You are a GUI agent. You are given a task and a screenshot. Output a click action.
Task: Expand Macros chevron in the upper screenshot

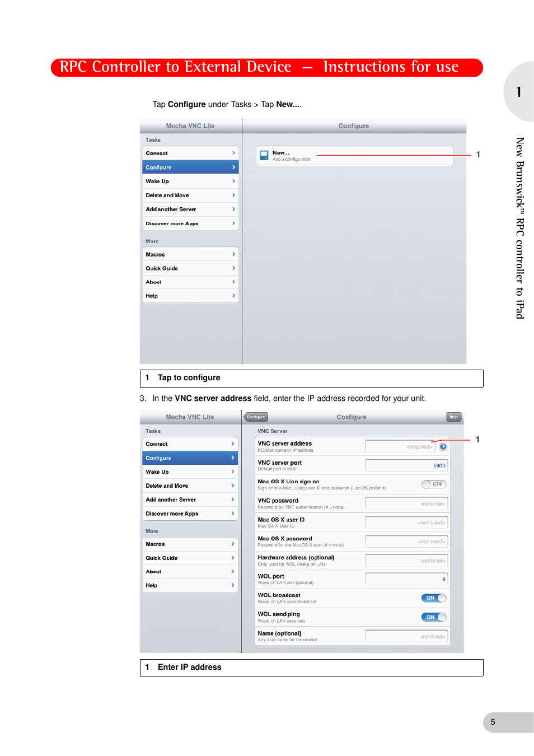pos(233,254)
